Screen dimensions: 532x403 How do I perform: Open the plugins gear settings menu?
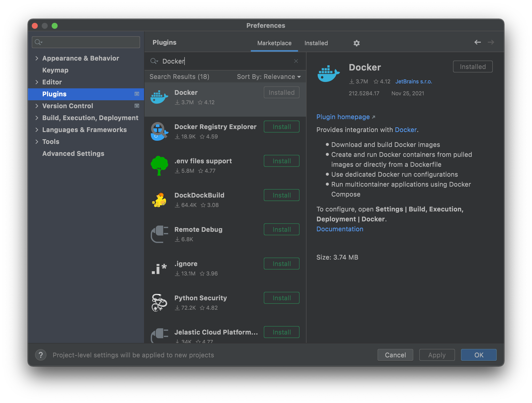click(x=356, y=43)
